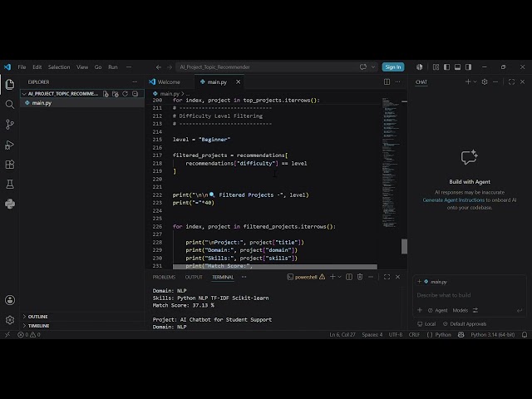Go back with the left arrow

coord(159,66)
